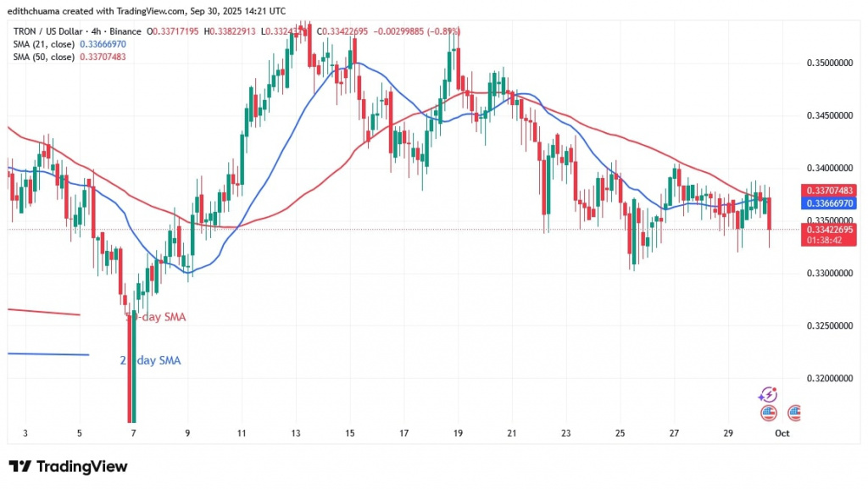The image size is (868, 489).
Task: Select the blue 21-day SMA text annotation
Action: 149,360
